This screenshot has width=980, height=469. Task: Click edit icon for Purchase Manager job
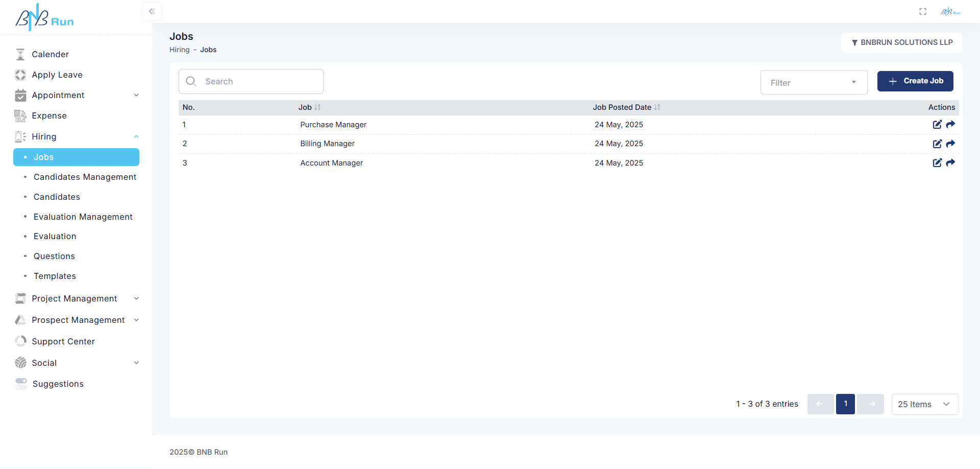(937, 125)
